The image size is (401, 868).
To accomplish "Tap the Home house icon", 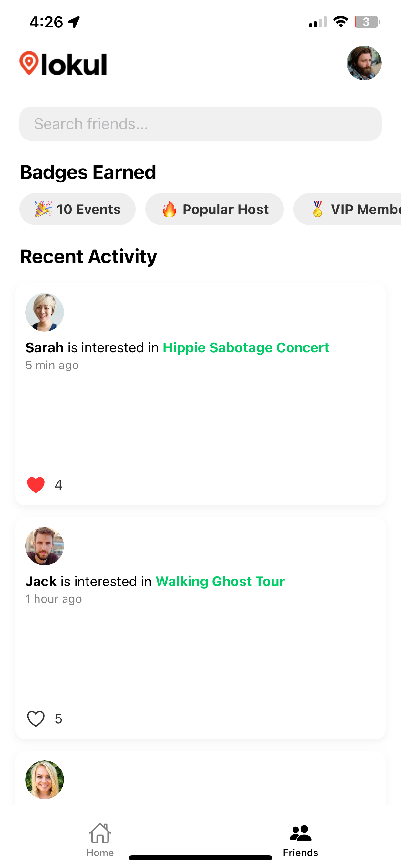I will 100,833.
